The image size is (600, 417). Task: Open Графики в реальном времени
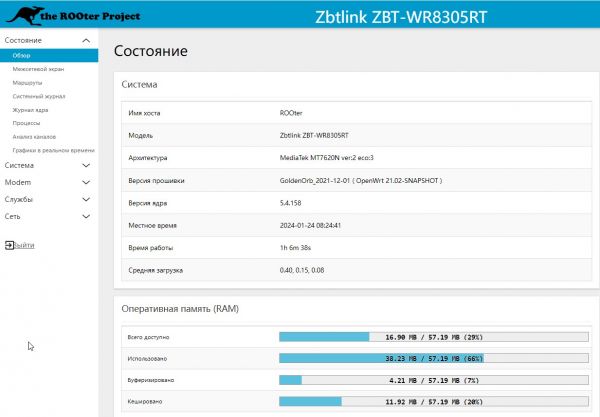[53, 150]
